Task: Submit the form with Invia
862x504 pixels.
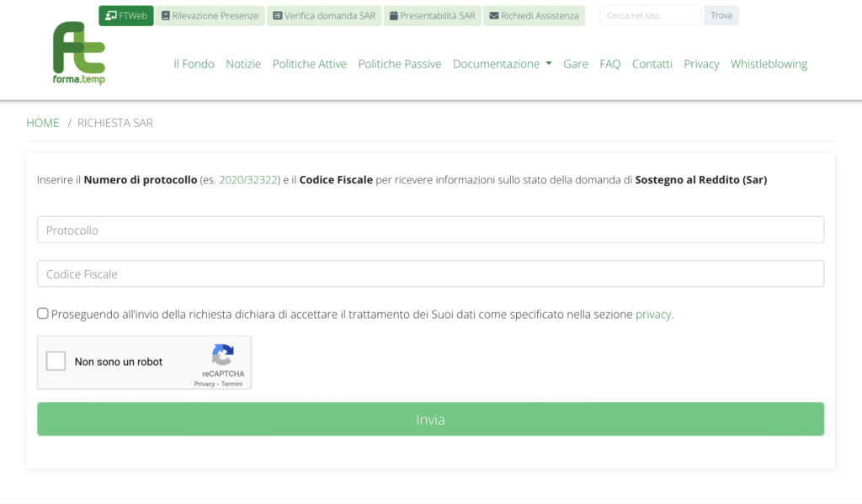Action: coord(430,419)
